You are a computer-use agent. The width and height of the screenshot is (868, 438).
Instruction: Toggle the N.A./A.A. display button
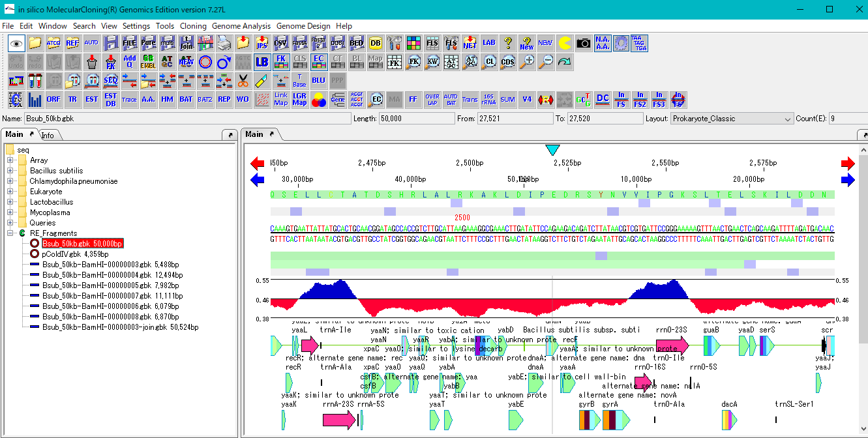[603, 43]
